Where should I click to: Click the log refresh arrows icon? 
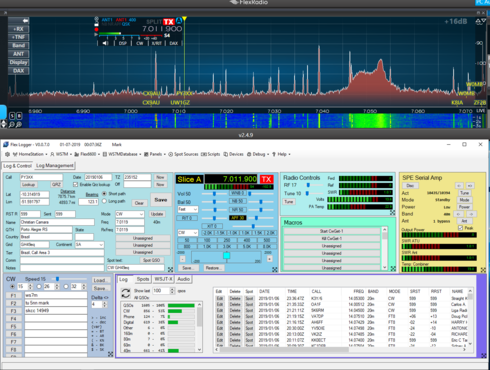pos(126,293)
